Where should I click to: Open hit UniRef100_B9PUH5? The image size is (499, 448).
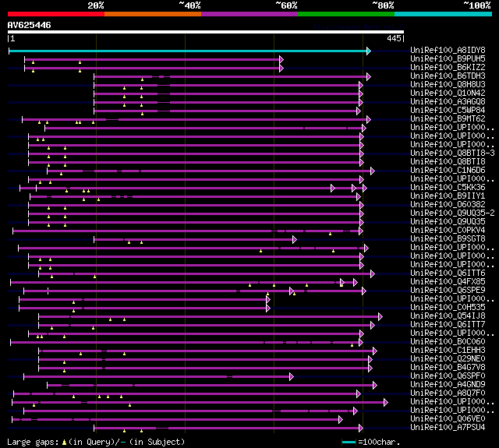448,58
